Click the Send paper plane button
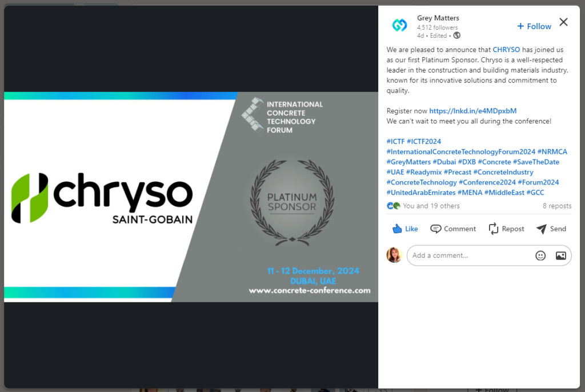Image resolution: width=585 pixels, height=392 pixels. (x=551, y=229)
